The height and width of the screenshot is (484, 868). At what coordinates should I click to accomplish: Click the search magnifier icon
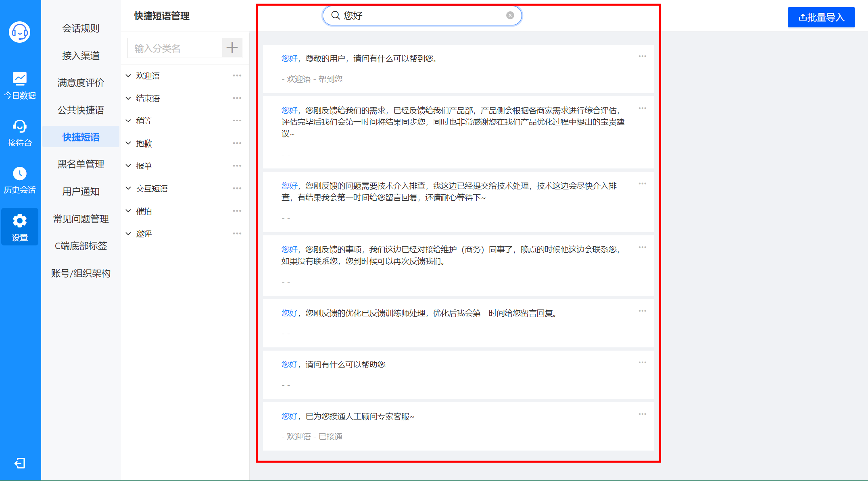click(336, 15)
